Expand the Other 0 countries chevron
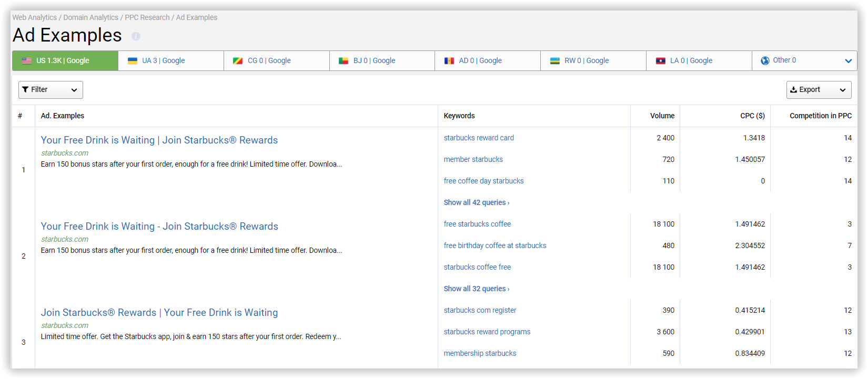Screen dimensions: 868x379 pyautogui.click(x=848, y=61)
